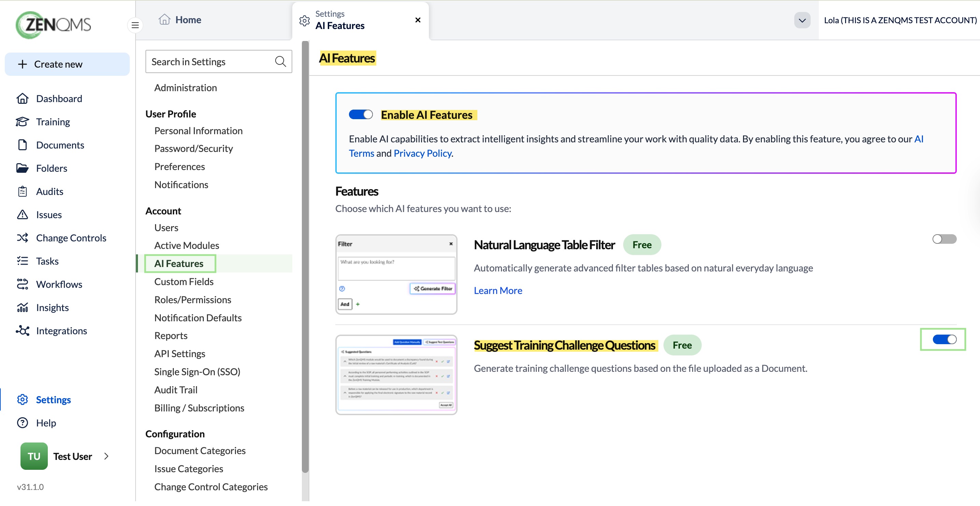Open Change Control Categories configuration
This screenshot has height=506, width=980.
(x=211, y=487)
